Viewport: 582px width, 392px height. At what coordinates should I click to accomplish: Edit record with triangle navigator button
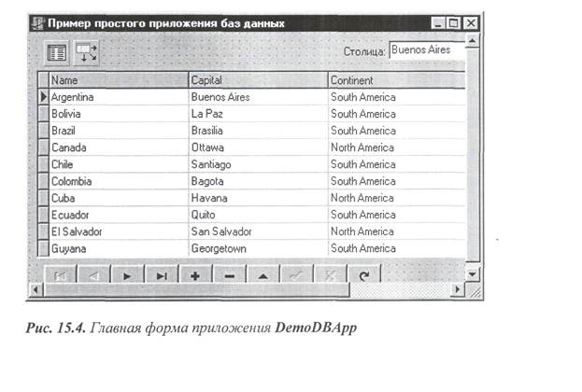pos(263,275)
